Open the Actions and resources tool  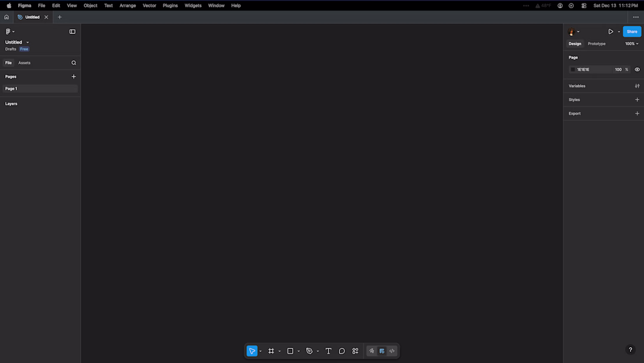(x=355, y=351)
